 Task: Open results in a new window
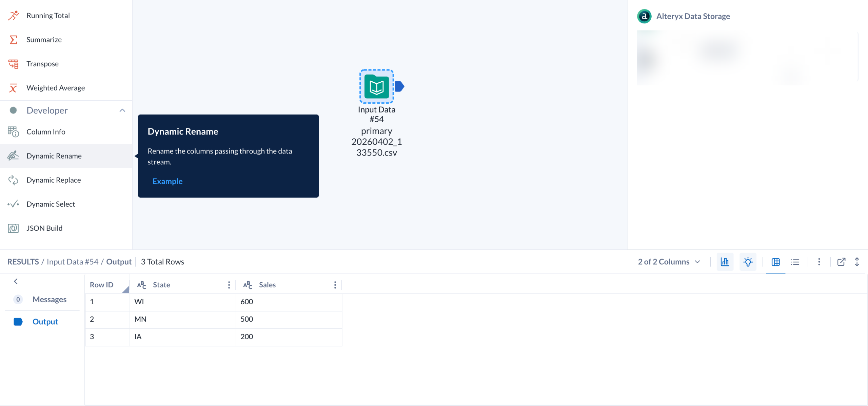pyautogui.click(x=841, y=262)
